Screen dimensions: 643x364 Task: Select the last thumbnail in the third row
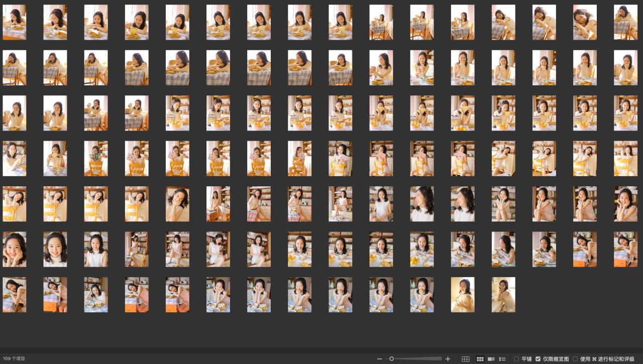[x=625, y=113]
